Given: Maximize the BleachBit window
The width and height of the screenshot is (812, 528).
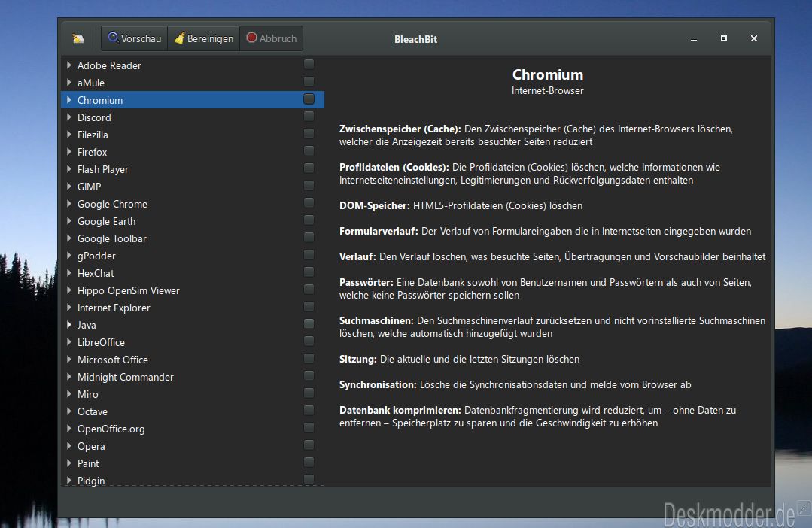Looking at the screenshot, I should pos(723,39).
